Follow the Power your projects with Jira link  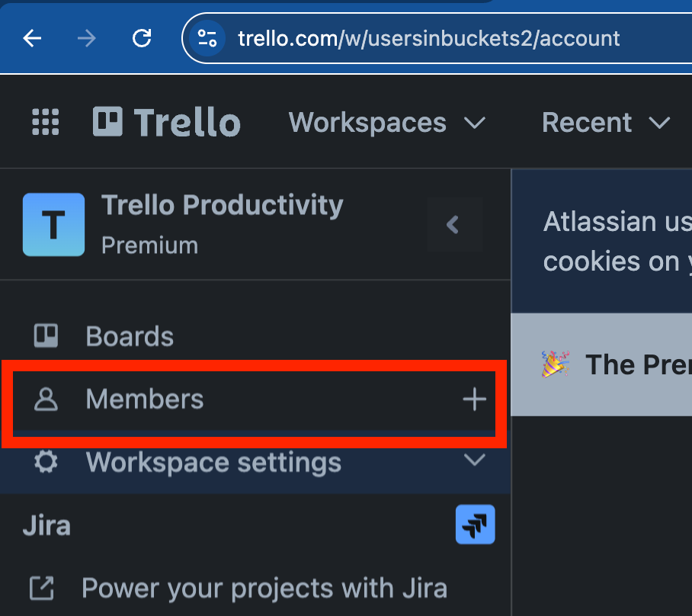point(239,589)
